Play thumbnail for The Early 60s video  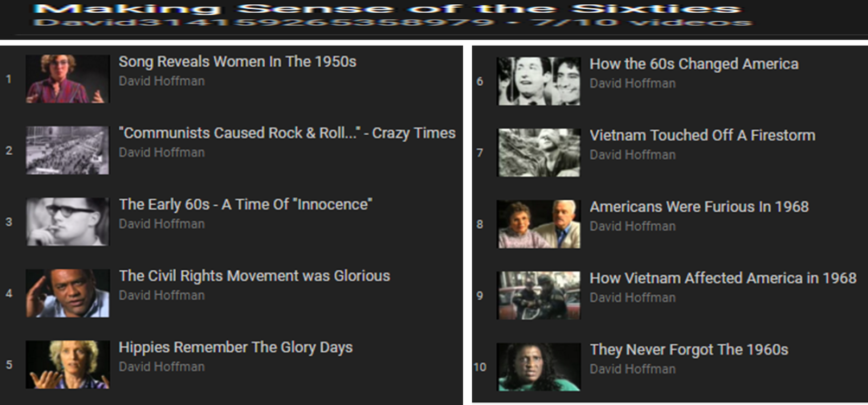[x=67, y=222]
